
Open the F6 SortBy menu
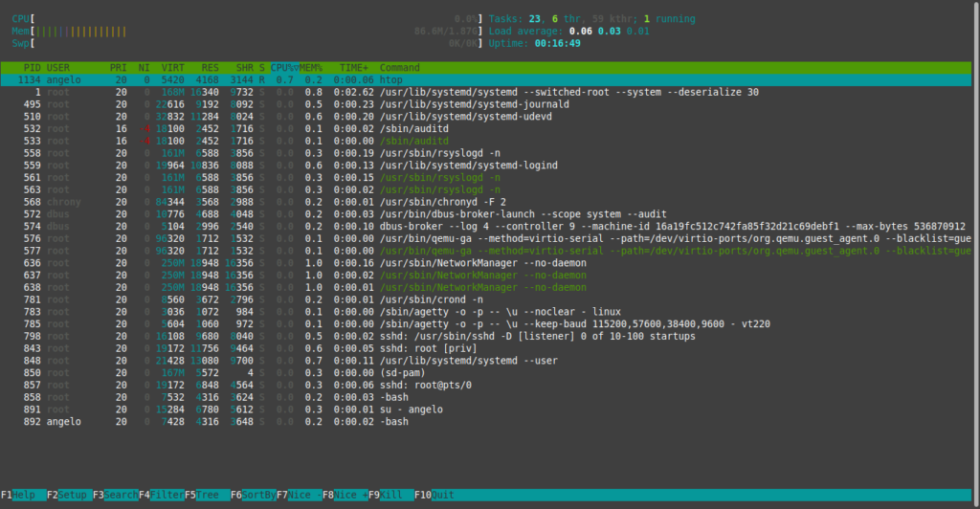(253, 496)
